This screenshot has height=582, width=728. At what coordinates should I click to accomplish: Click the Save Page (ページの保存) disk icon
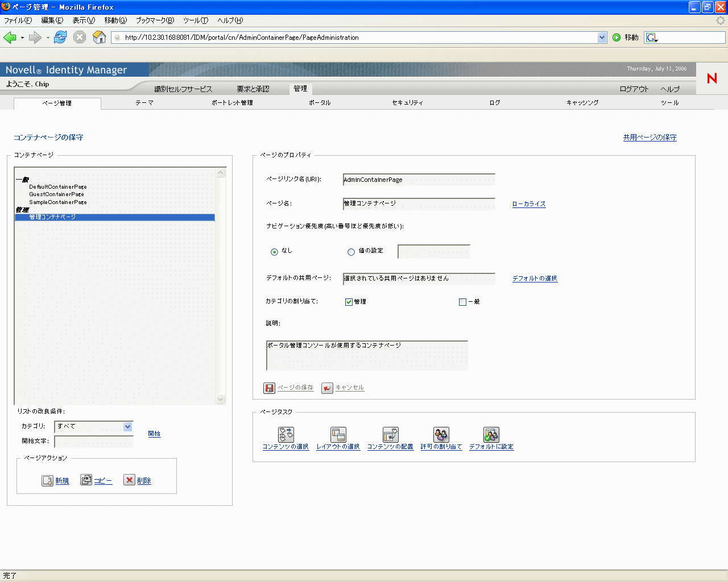(x=269, y=388)
